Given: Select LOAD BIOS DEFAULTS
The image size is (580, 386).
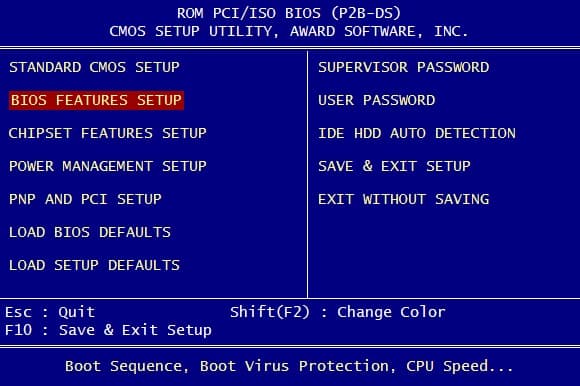Looking at the screenshot, I should click(90, 232).
